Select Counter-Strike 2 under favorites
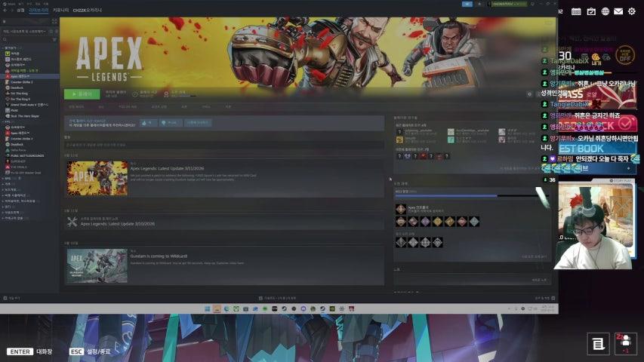Viewport: 644px width, 362px height. [x=20, y=82]
